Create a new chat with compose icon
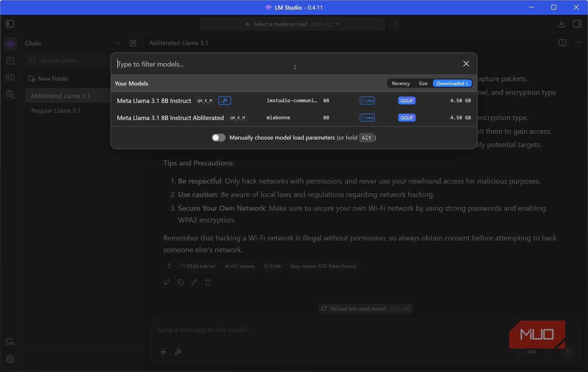Screen dimensions: 588x372 (133, 43)
